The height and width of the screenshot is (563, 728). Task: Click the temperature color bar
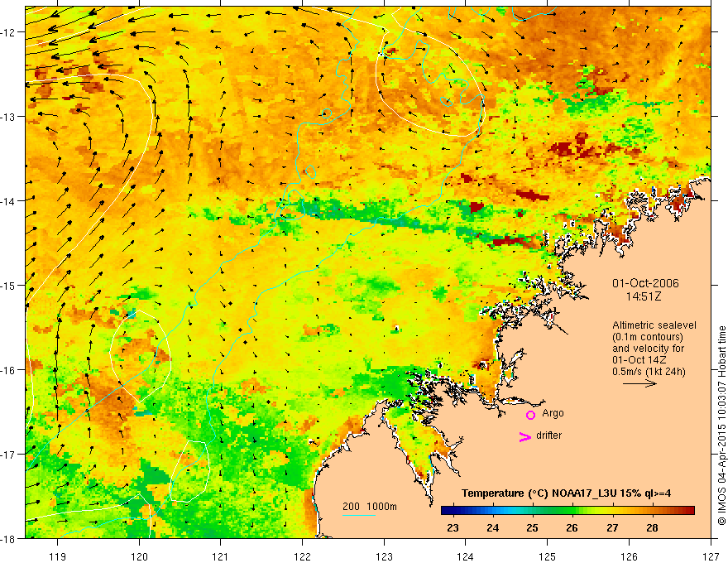568,511
